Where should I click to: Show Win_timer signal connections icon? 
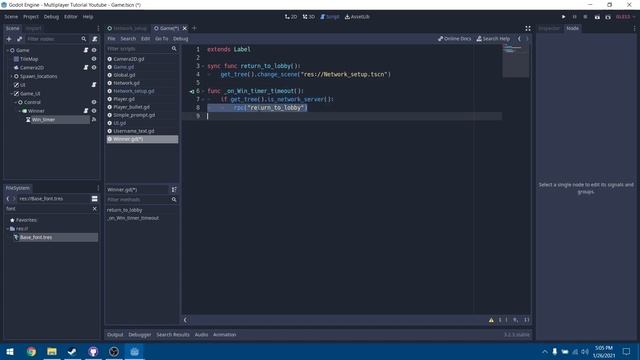(x=94, y=119)
